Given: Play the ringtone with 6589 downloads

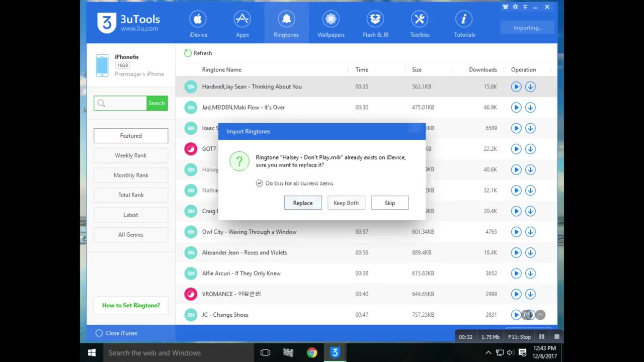Looking at the screenshot, I should click(516, 128).
